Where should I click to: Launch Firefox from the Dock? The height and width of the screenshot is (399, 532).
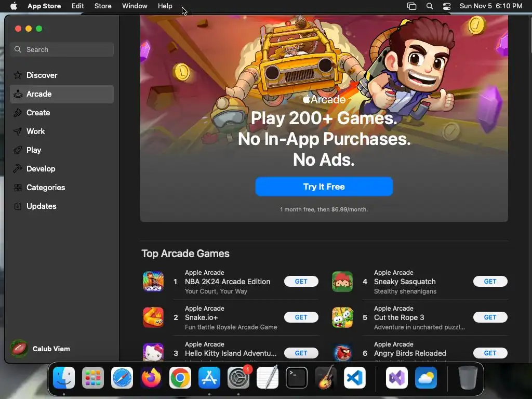151,378
